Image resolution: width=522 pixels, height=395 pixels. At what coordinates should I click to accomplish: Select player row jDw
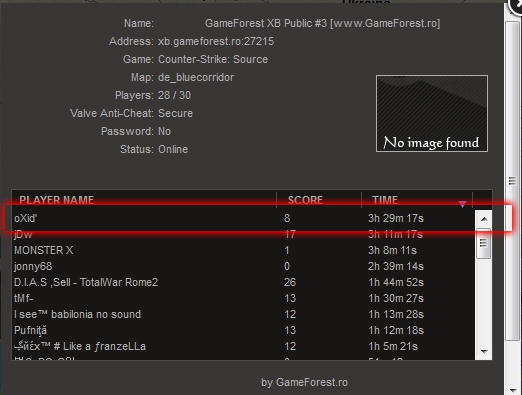pos(243,234)
